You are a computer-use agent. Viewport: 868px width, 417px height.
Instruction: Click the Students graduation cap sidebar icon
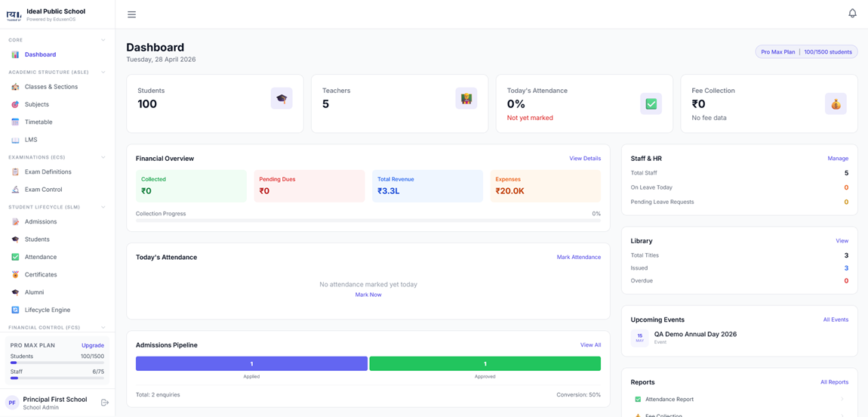[15, 239]
